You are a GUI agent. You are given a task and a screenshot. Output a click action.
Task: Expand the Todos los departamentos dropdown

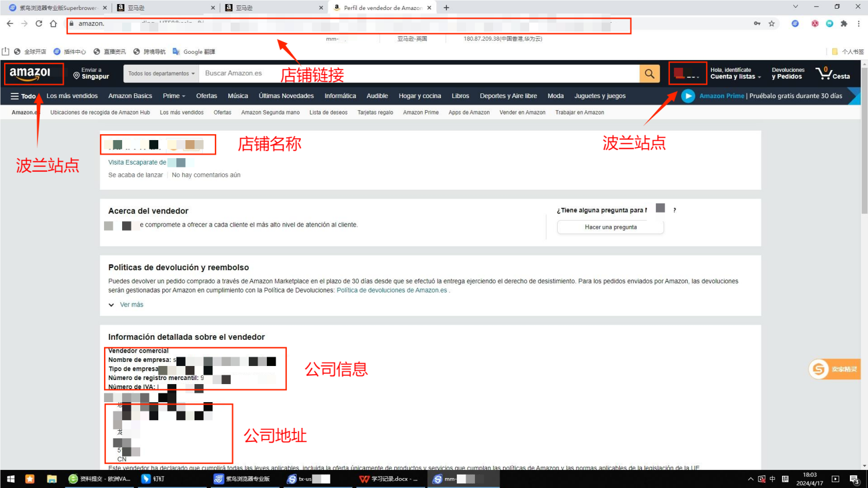click(161, 74)
